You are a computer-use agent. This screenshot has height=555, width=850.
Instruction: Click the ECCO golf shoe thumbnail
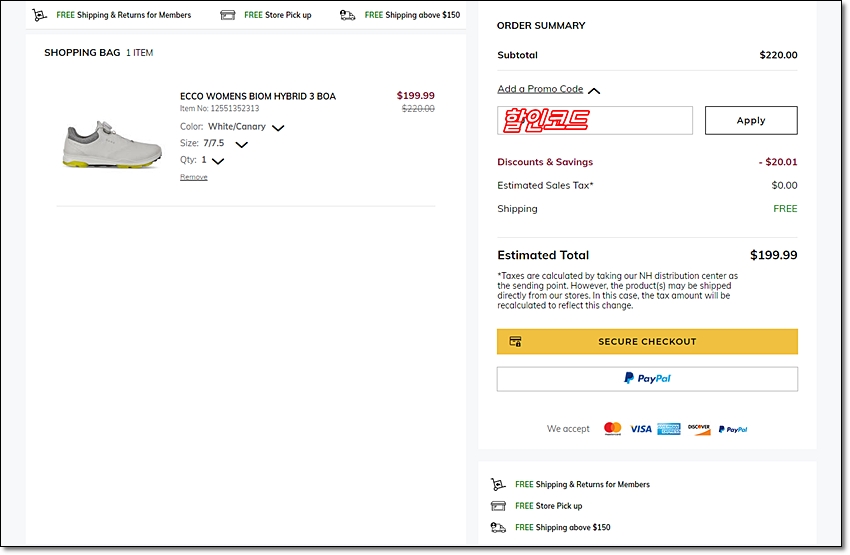click(112, 144)
